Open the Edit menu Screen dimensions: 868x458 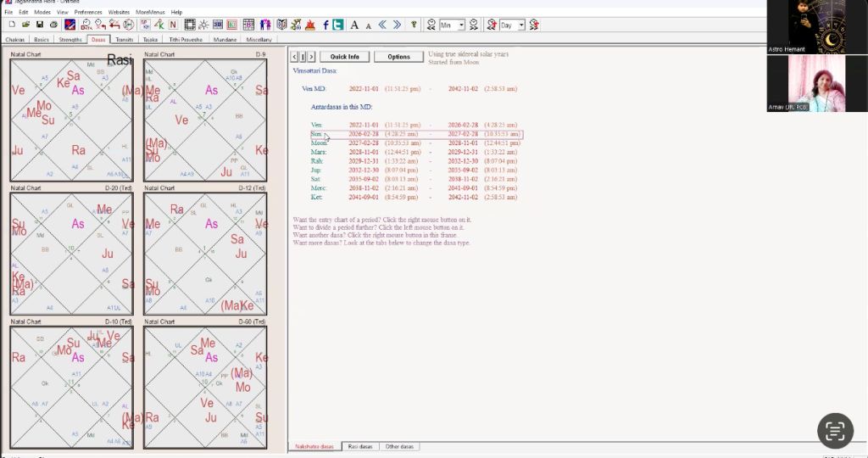point(23,12)
